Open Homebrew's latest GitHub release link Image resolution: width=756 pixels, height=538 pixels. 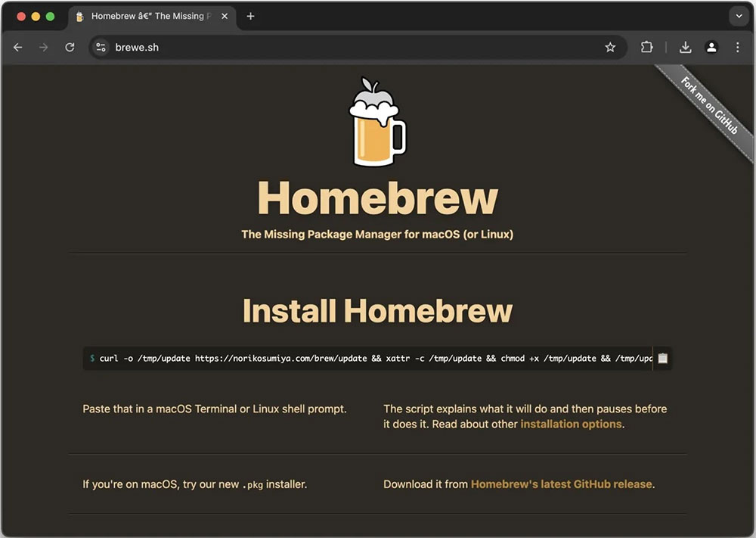pos(561,484)
